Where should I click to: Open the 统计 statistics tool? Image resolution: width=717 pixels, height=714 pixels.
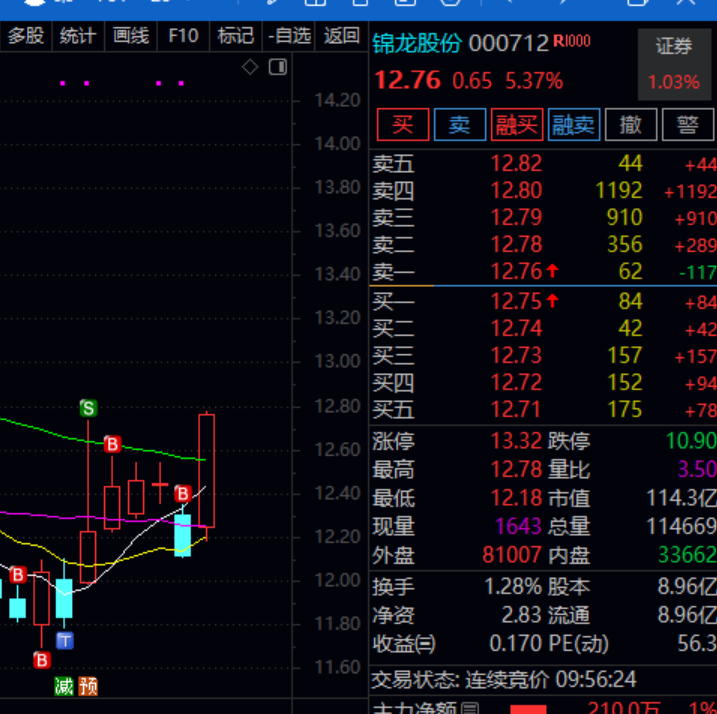point(78,36)
